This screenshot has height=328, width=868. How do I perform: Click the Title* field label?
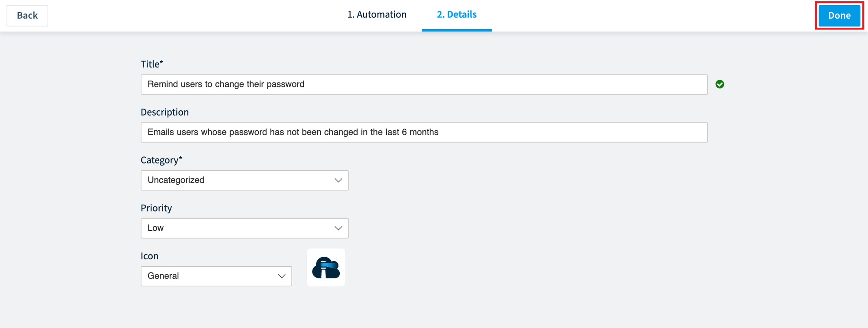152,64
